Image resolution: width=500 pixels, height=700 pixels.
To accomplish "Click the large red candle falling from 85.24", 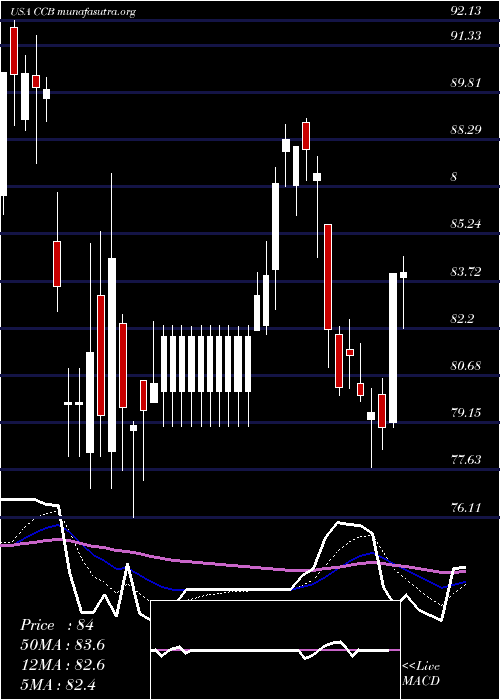I will [328, 277].
